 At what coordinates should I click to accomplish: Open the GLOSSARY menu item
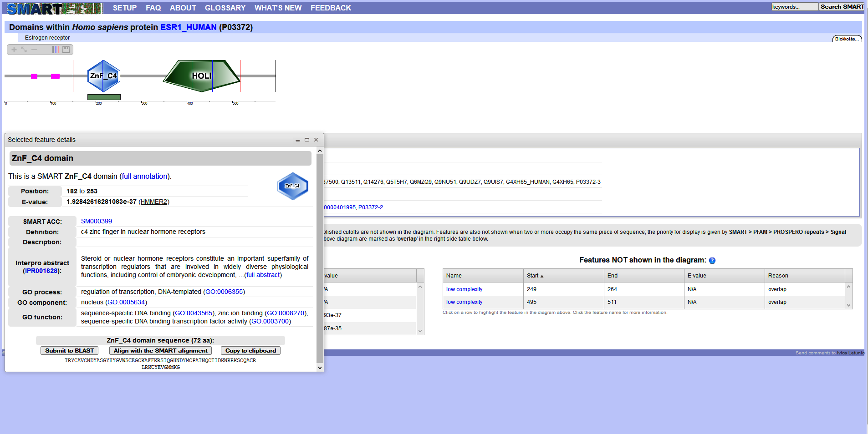[x=225, y=8]
